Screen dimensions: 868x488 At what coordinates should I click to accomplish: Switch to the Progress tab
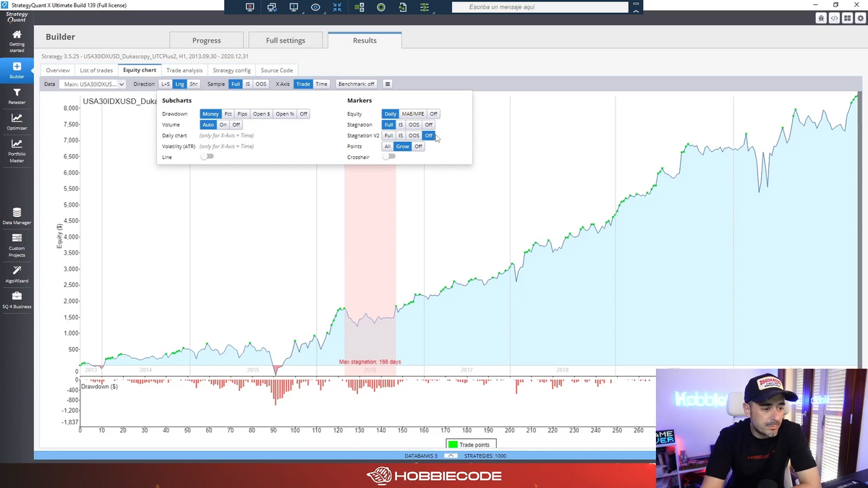tap(206, 40)
